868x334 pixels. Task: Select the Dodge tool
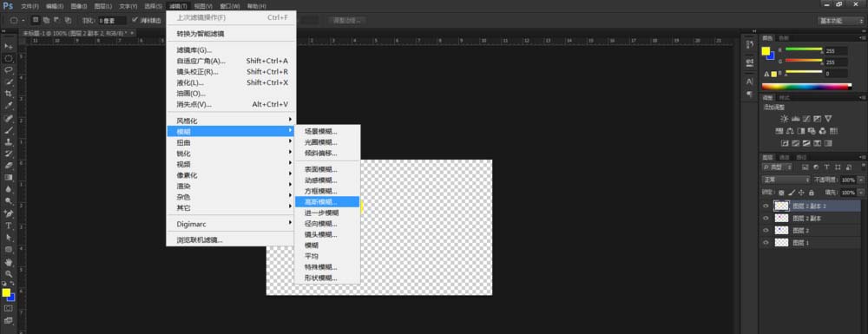point(9,200)
